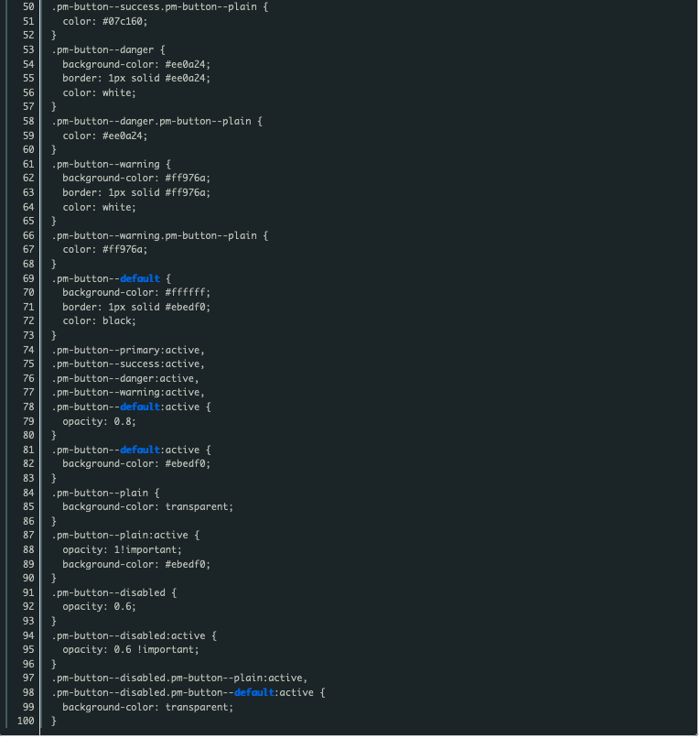Place cursor on 'opacity: 0.8;' line
Image resolution: width=700 pixels, height=738 pixels.
point(99,422)
